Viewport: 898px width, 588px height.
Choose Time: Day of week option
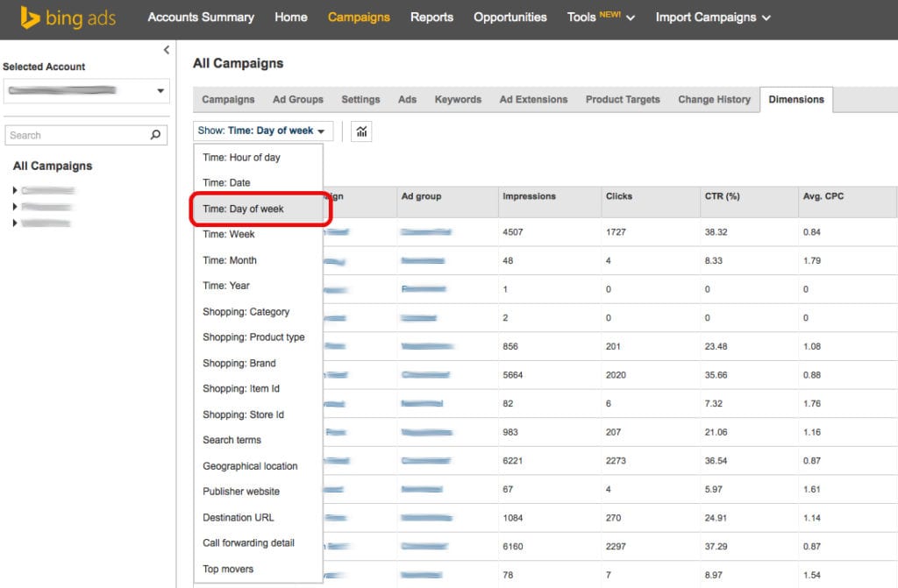[x=259, y=209]
